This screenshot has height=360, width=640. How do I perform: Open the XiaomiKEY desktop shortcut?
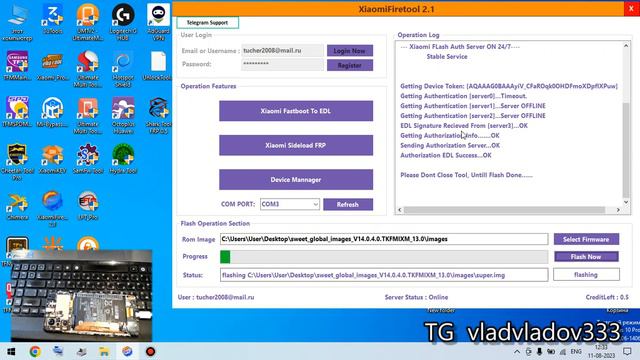pyautogui.click(x=53, y=158)
